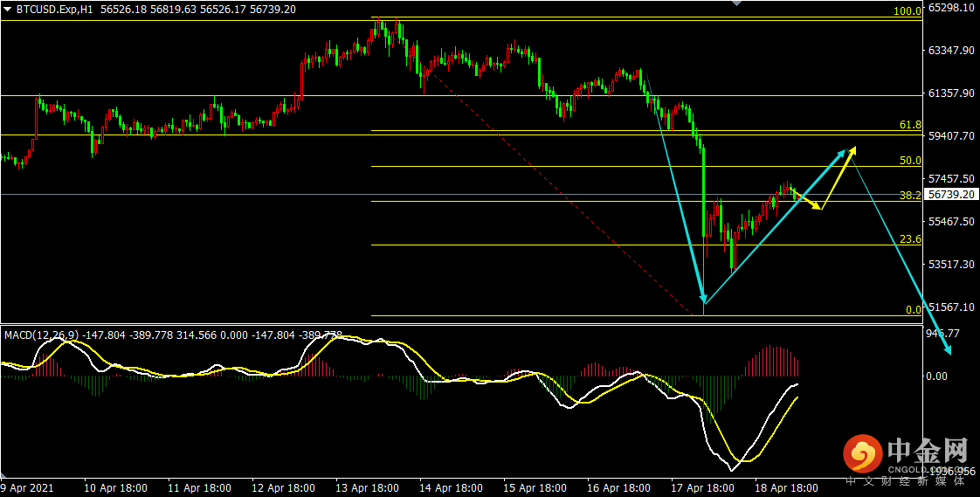
Task: Click the 63347.90 price axis label
Action: click(x=951, y=51)
